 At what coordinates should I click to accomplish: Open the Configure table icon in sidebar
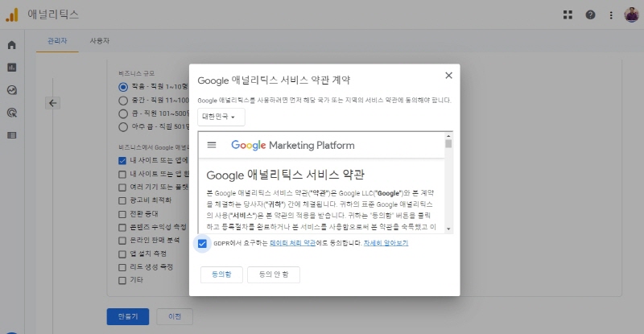(x=11, y=135)
